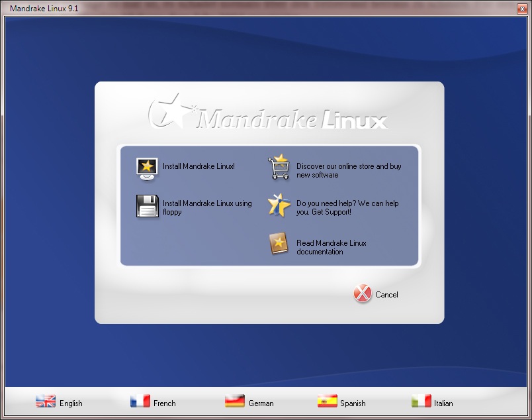Switch language to French label
The height and width of the screenshot is (420, 532).
(x=165, y=403)
